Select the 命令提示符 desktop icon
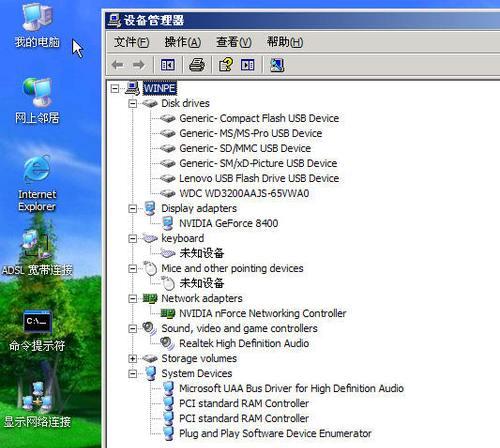The image size is (500, 448). point(37,331)
